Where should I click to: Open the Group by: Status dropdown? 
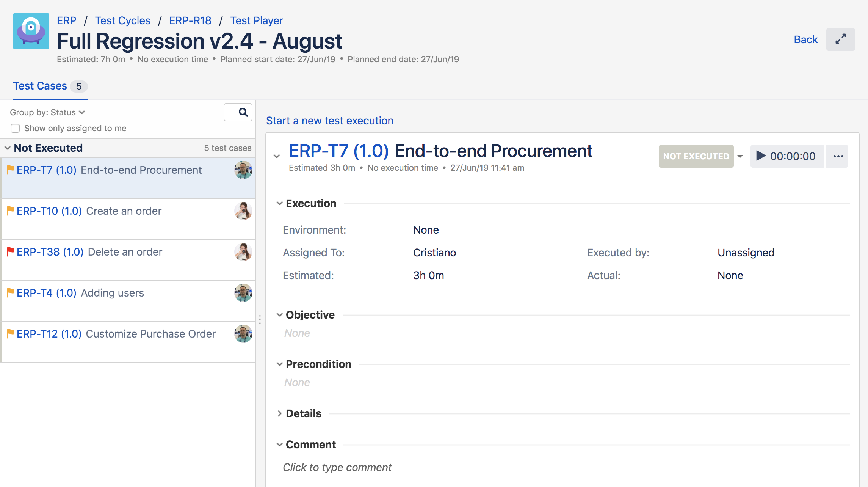click(47, 112)
